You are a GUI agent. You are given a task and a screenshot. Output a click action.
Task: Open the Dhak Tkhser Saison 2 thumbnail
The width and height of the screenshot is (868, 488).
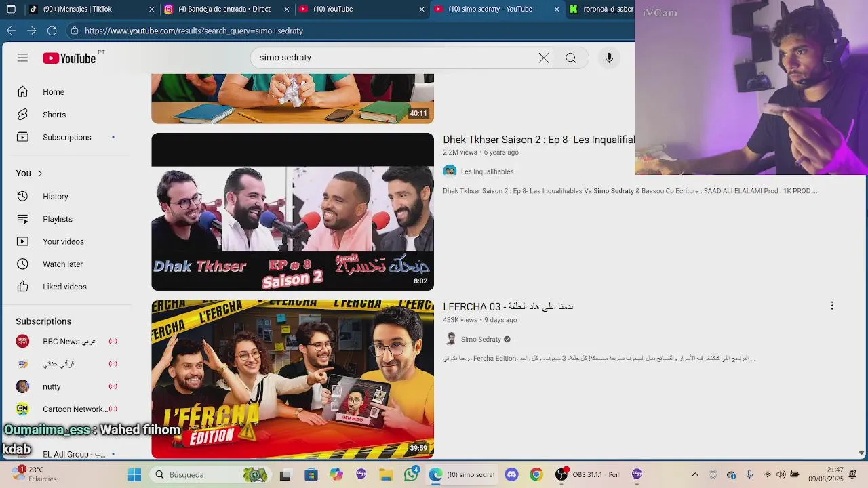292,211
